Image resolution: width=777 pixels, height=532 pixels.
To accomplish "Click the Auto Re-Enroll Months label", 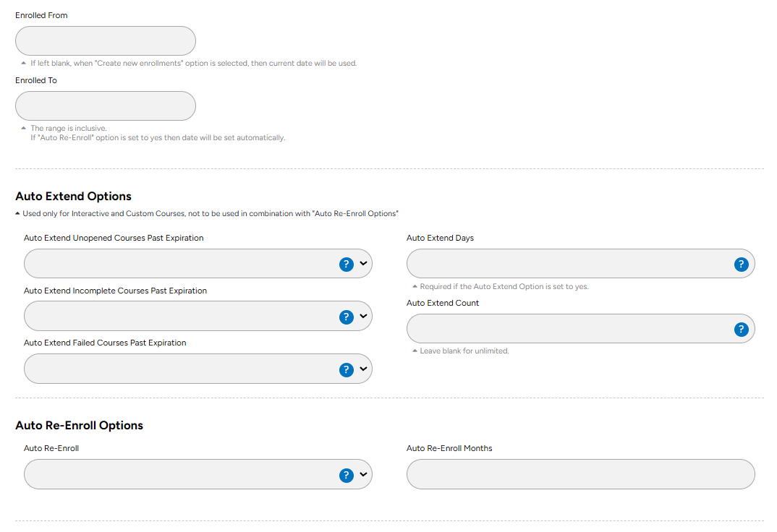I will click(449, 448).
